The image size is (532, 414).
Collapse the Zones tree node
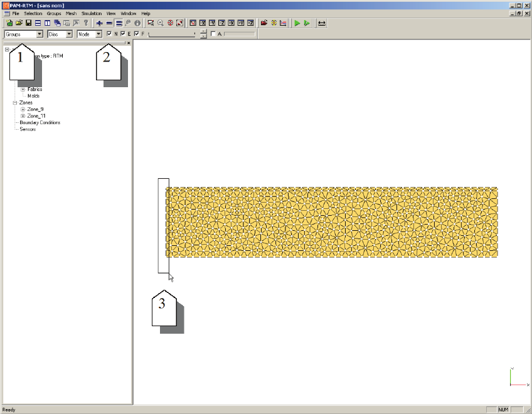(x=15, y=103)
